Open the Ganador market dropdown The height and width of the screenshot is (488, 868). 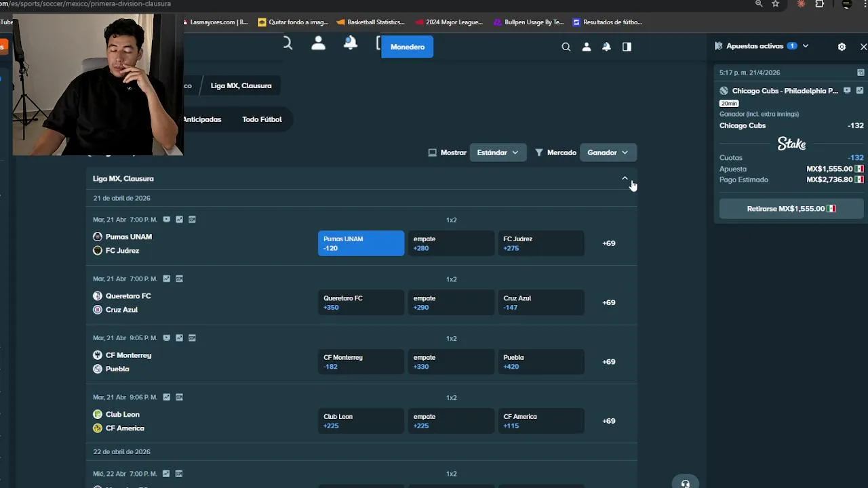[608, 152]
